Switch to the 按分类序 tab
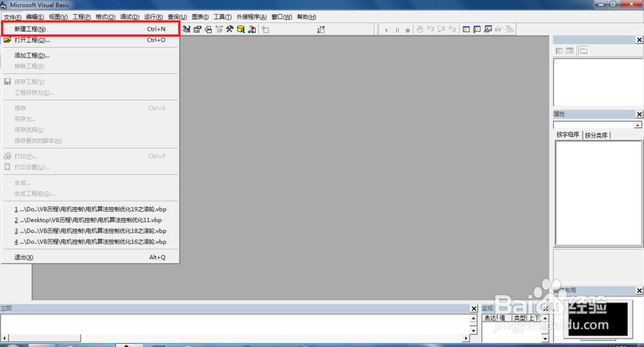Screen dimensions: 644x347 point(596,135)
